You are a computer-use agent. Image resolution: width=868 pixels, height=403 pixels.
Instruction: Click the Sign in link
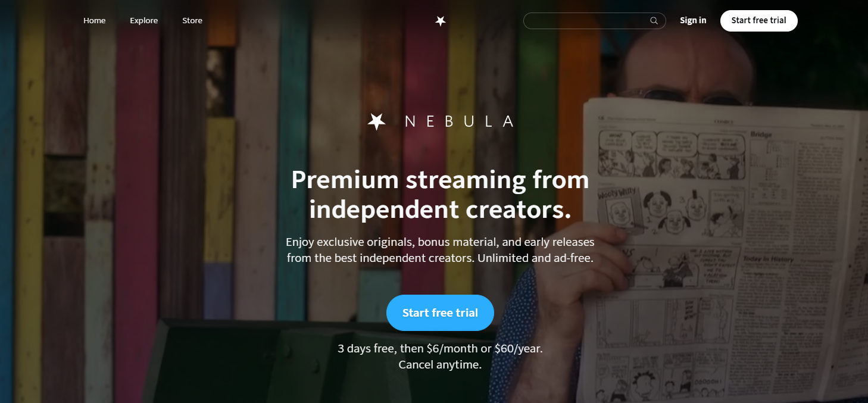(693, 20)
